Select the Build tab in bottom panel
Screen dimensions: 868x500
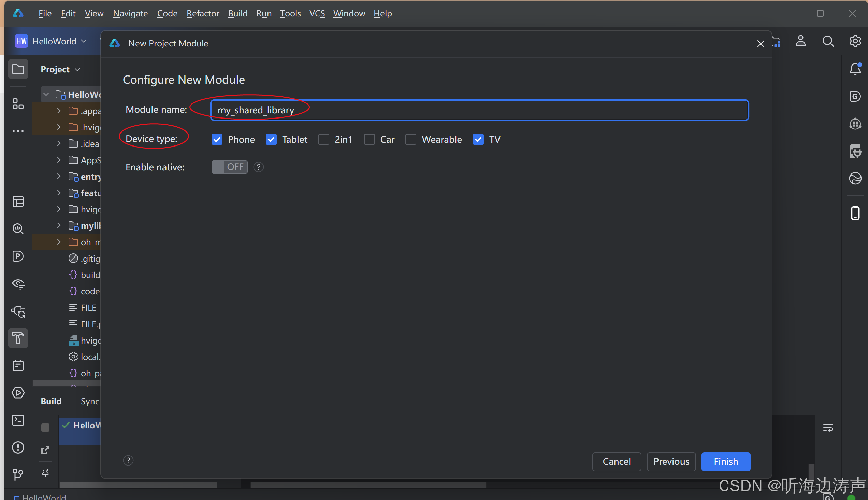(x=51, y=401)
